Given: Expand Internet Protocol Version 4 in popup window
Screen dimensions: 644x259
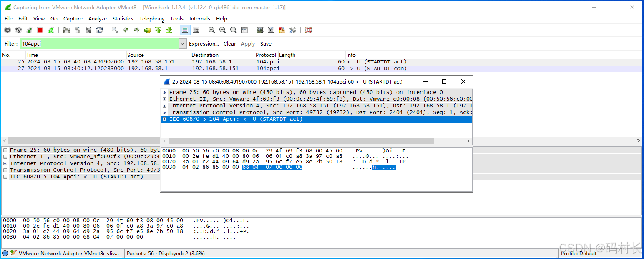Looking at the screenshot, I should [x=165, y=106].
